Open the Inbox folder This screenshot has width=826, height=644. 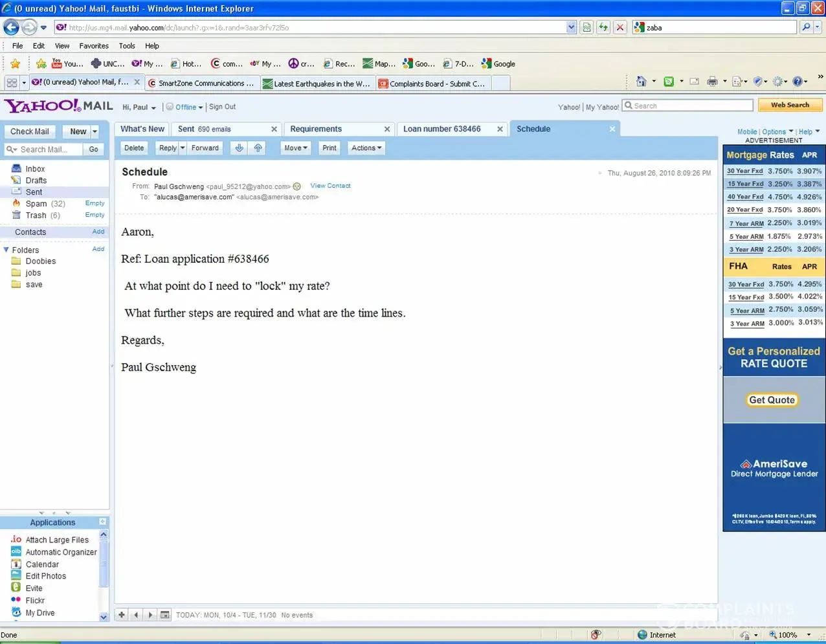click(x=35, y=169)
